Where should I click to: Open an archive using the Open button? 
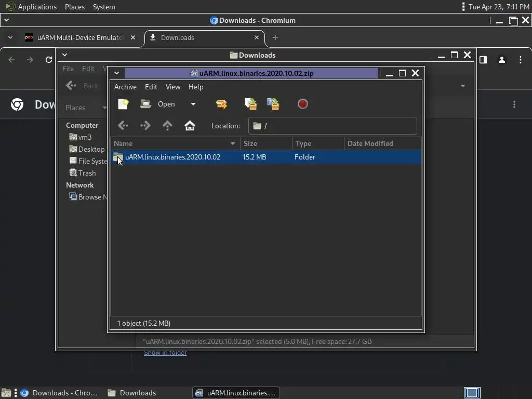pyautogui.click(x=157, y=104)
